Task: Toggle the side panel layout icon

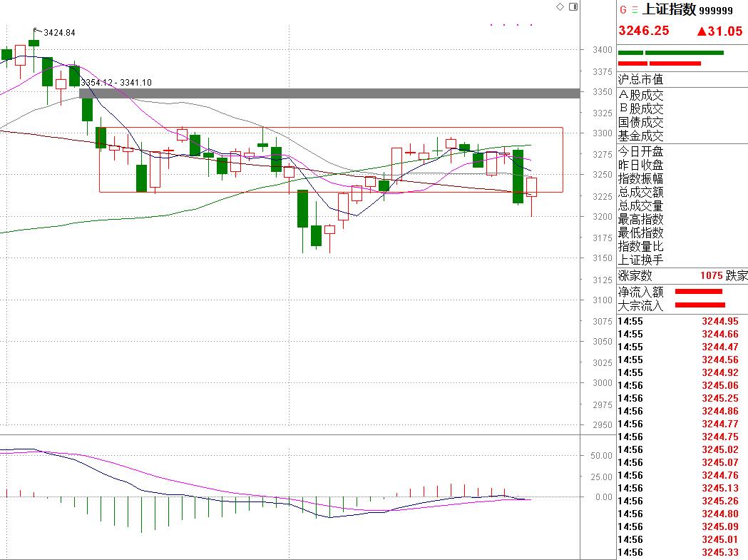Action: (573, 6)
